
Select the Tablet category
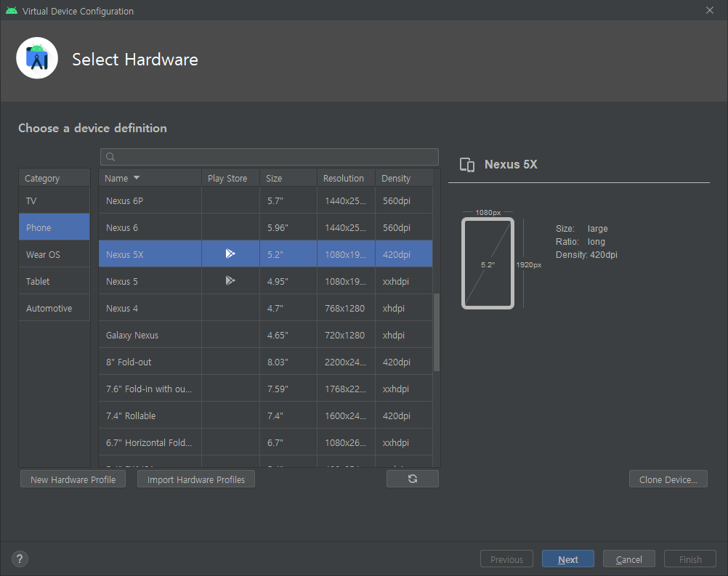click(x=54, y=281)
